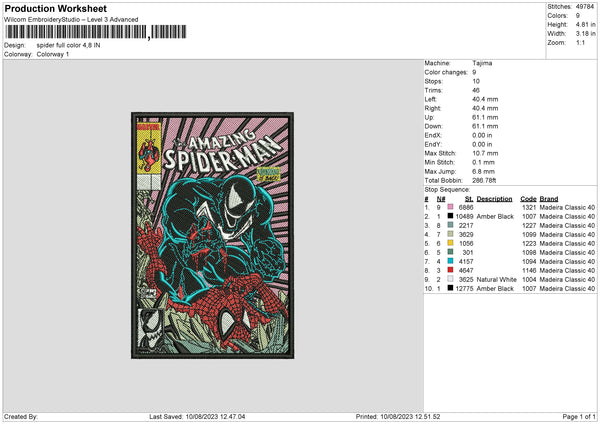Select the Machine value 'Tajima'
Image resolution: width=600 pixels, height=424 pixels.
tap(482, 63)
